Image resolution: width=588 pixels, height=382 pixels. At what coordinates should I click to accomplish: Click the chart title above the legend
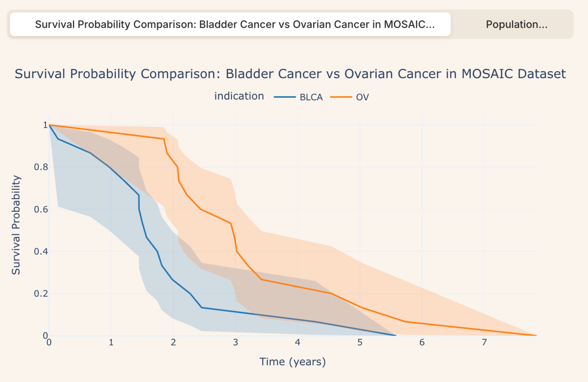pos(290,74)
